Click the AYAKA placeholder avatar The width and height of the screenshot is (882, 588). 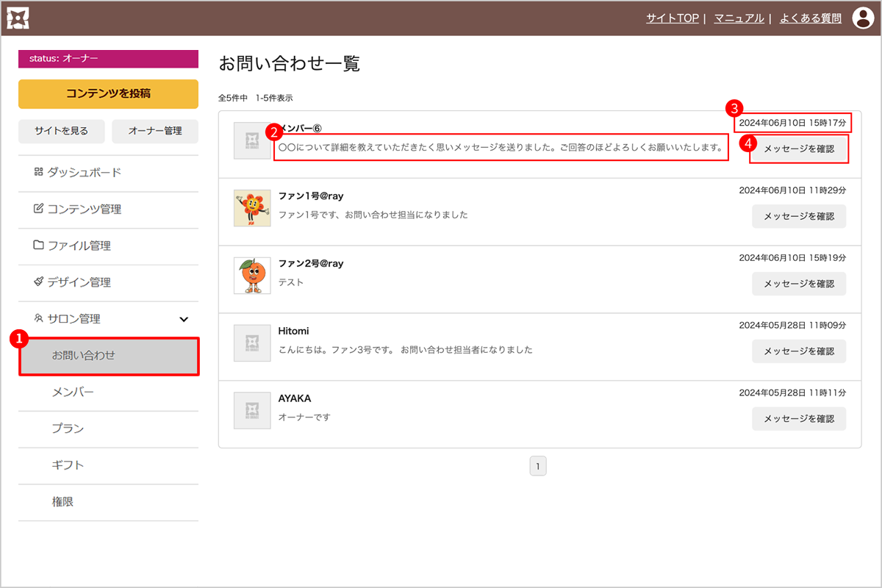pos(252,410)
